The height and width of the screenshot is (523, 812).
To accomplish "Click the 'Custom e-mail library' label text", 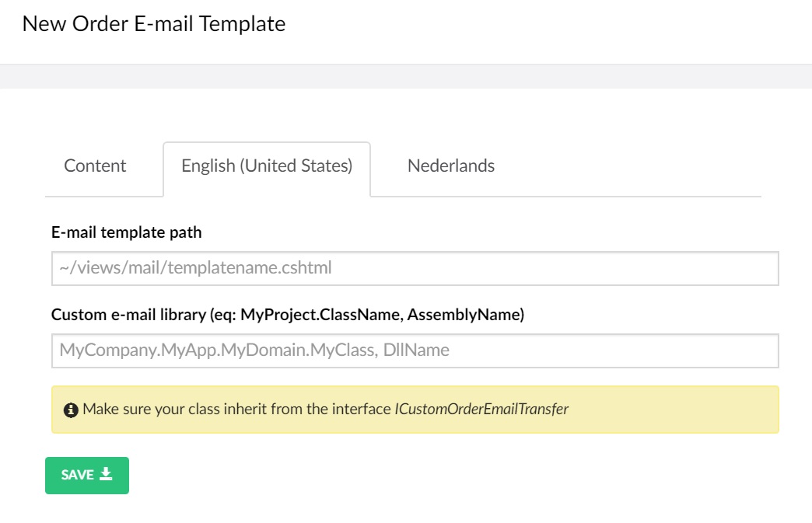I will (x=128, y=315).
